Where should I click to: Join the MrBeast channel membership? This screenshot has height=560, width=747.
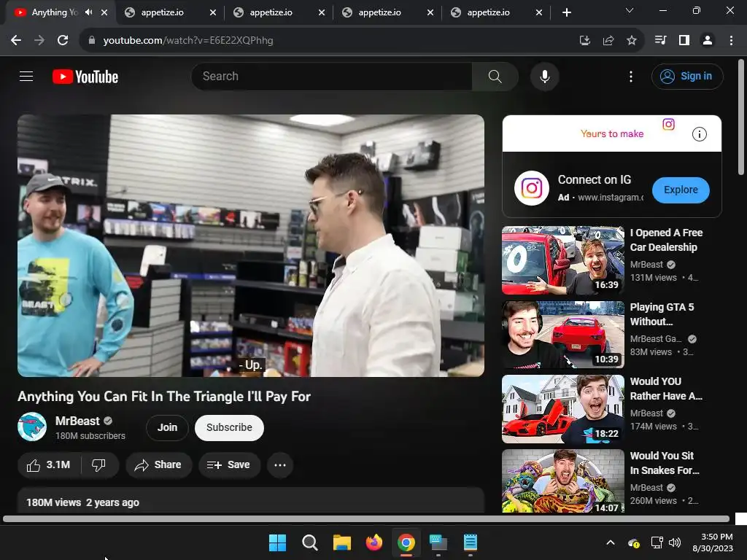[x=167, y=427]
